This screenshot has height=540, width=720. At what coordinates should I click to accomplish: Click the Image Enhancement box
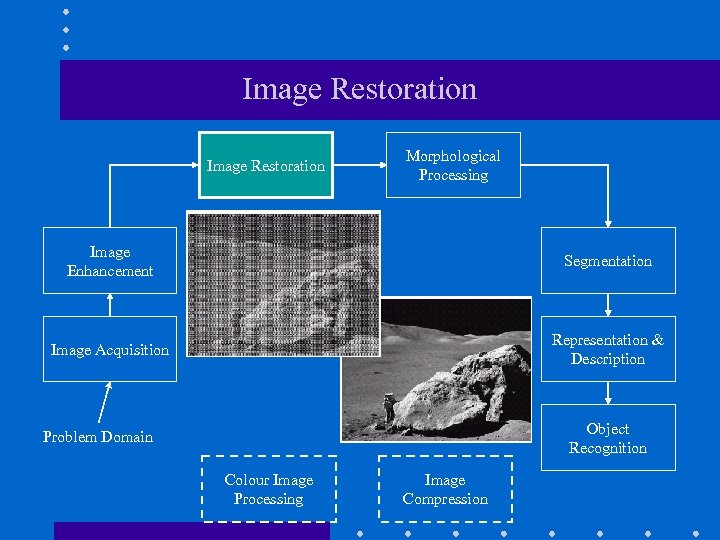click(110, 260)
